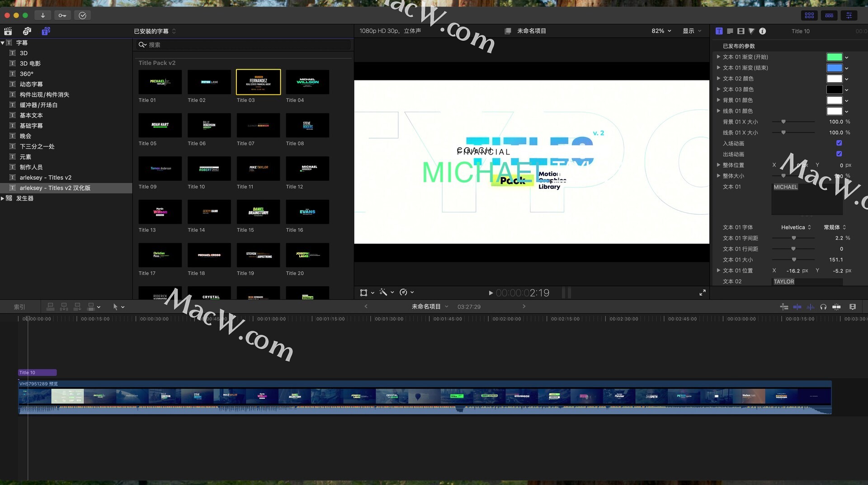Image resolution: width=868 pixels, height=485 pixels.
Task: Collapse the 字幕 tree category
Action: (x=3, y=43)
